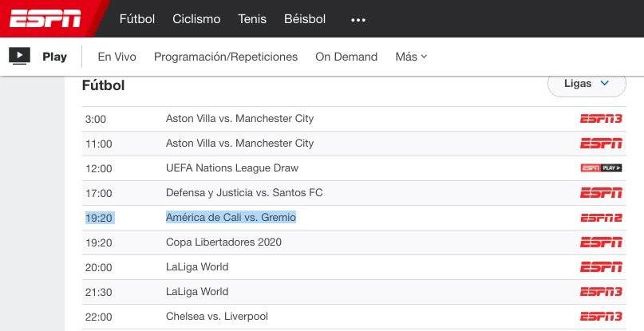Viewport: 644px width, 331px height.
Task: Click ESPN Play logo for Nations League Draw
Action: 600,168
